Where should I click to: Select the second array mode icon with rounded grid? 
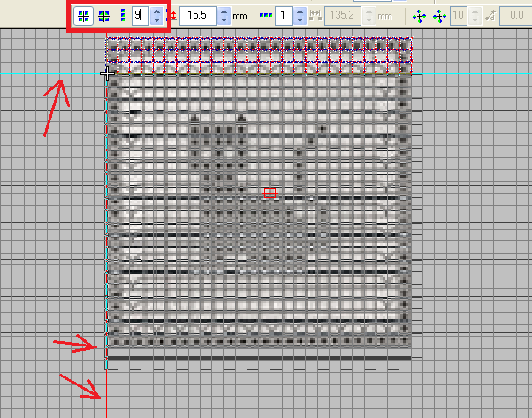pyautogui.click(x=103, y=16)
